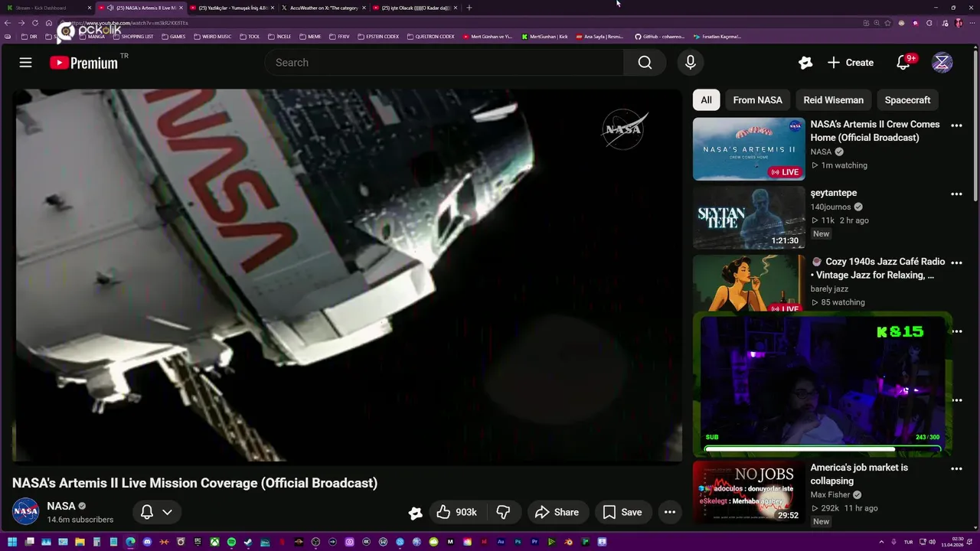Viewport: 980px width, 551px height.
Task: Open Spotify from the taskbar
Action: pos(231,542)
